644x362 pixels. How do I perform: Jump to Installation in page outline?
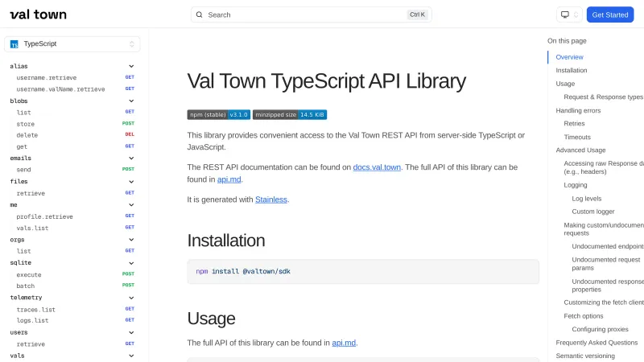572,70
